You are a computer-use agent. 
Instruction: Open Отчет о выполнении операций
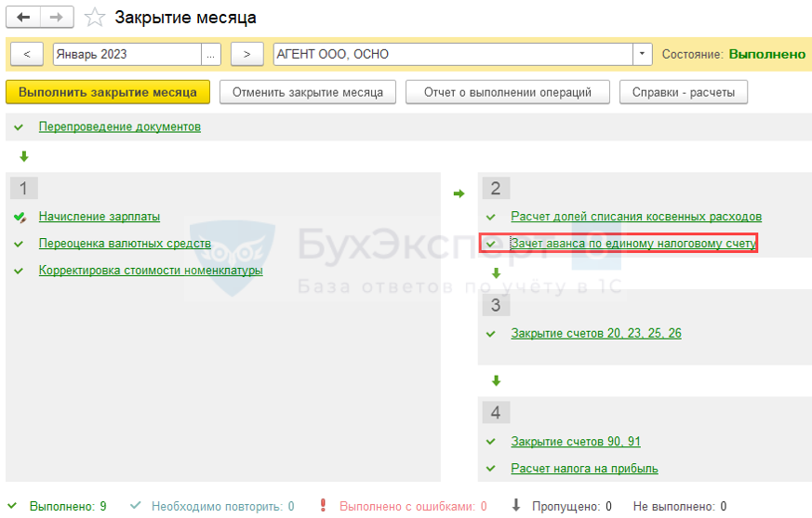coord(508,92)
